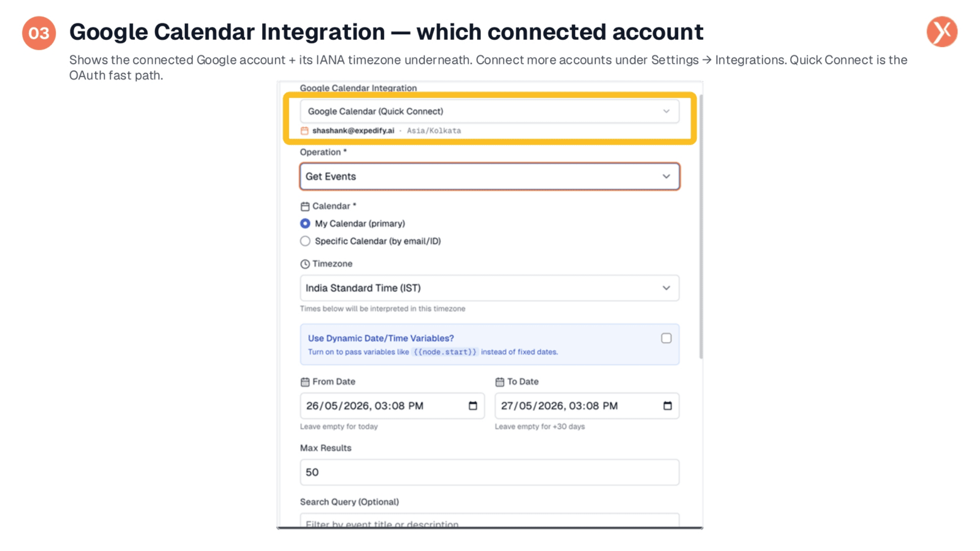980x551 pixels.
Task: Click the Max Results label
Action: tap(326, 448)
